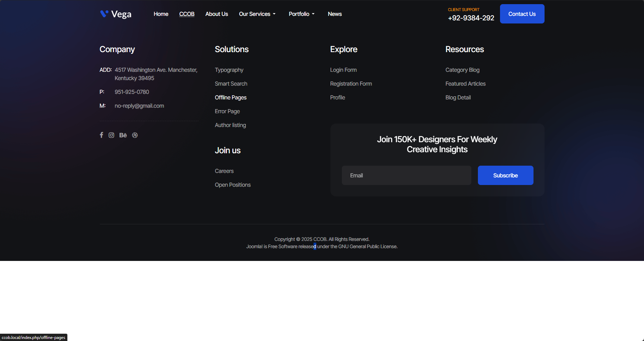This screenshot has width=644, height=341.
Task: Open the Offline Pages link
Action: (x=231, y=98)
